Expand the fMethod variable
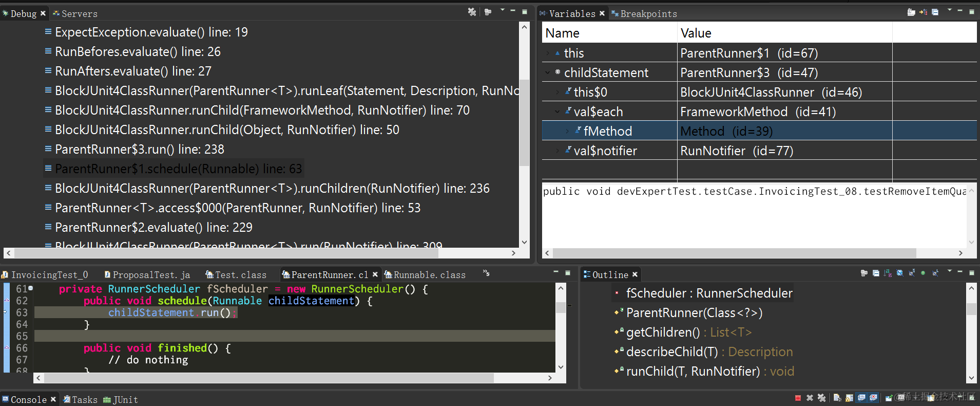 point(567,131)
